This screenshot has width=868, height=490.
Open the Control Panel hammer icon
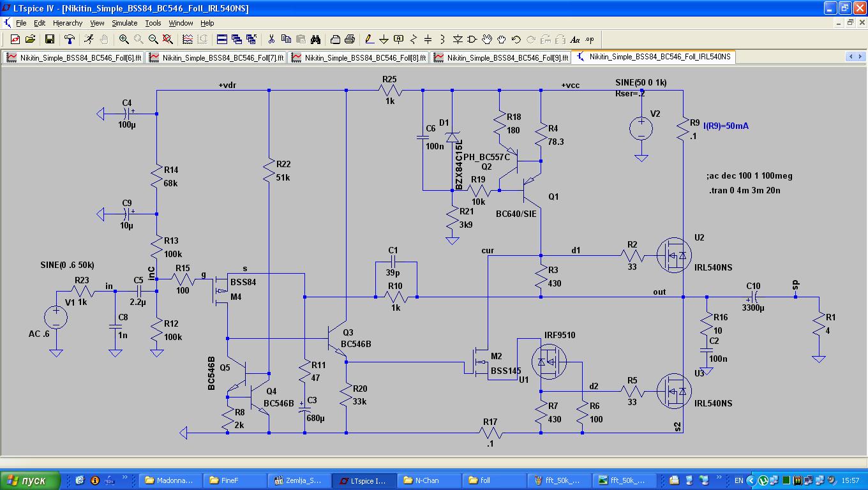tap(70, 40)
